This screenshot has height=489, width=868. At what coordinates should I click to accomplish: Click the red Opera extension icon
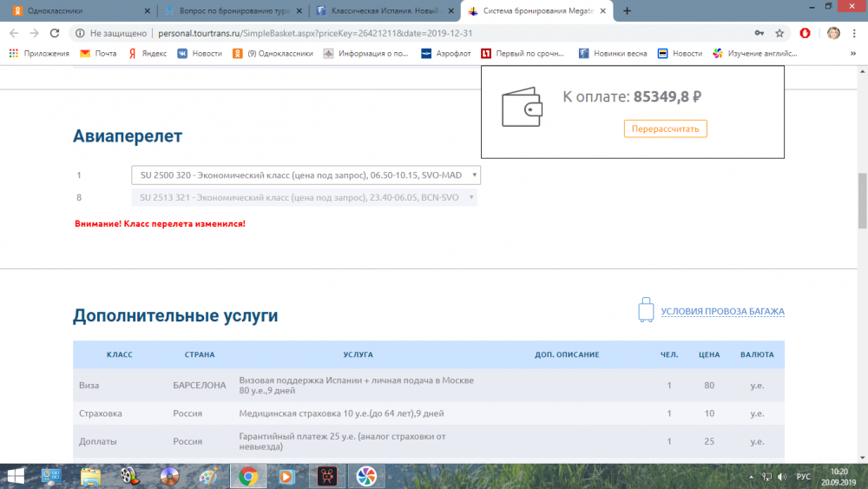(806, 33)
